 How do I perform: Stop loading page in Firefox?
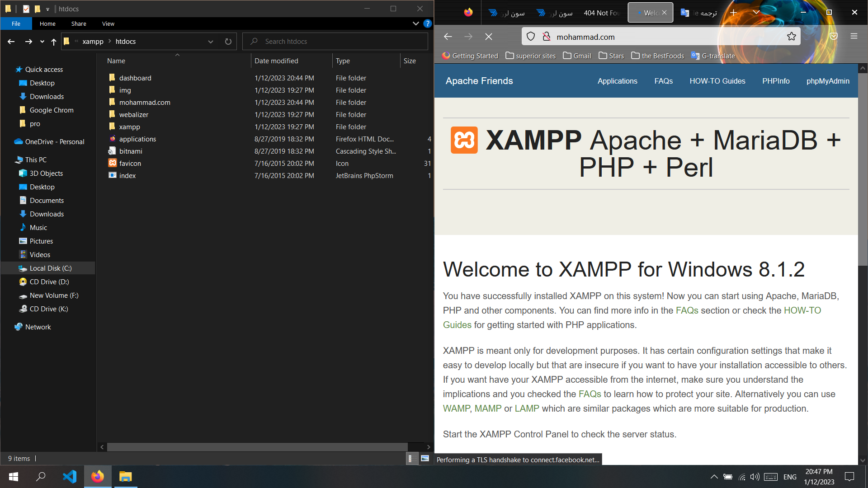(x=489, y=37)
